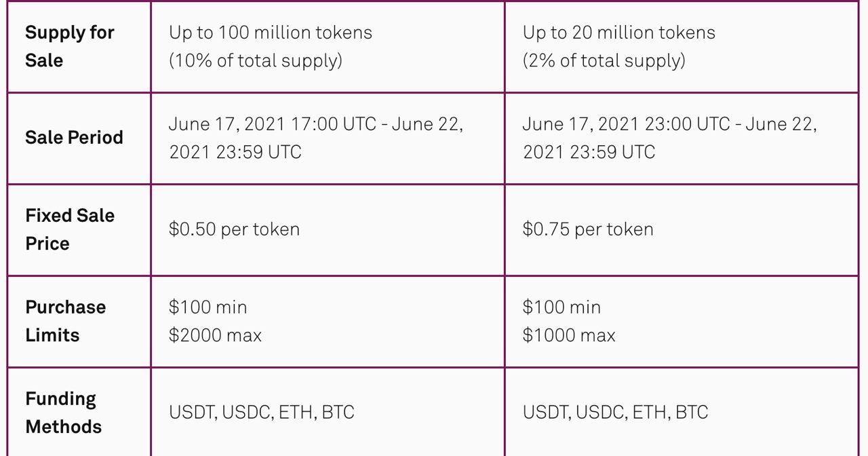Select '(2% of total supply)' text
This screenshot has width=868, height=456.
pyautogui.click(x=604, y=60)
